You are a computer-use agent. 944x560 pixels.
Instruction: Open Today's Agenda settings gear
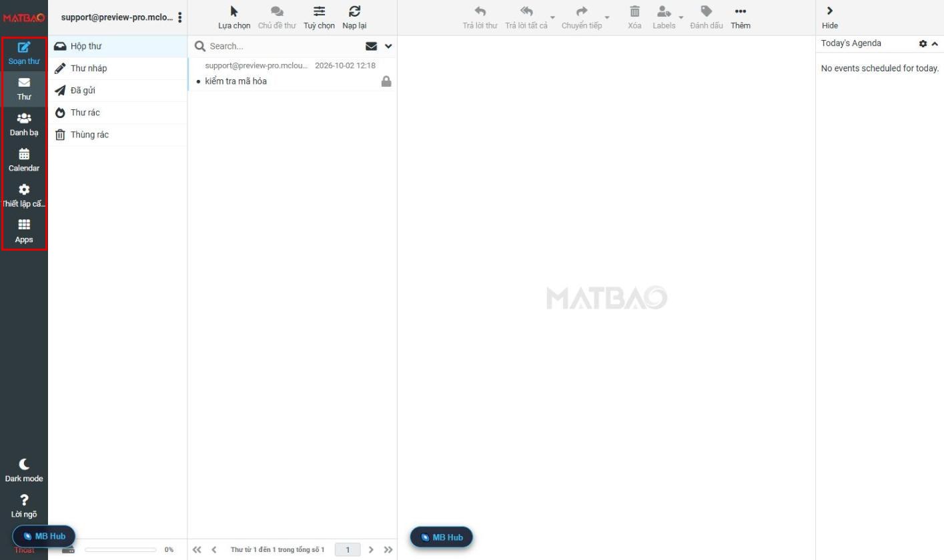pos(923,43)
